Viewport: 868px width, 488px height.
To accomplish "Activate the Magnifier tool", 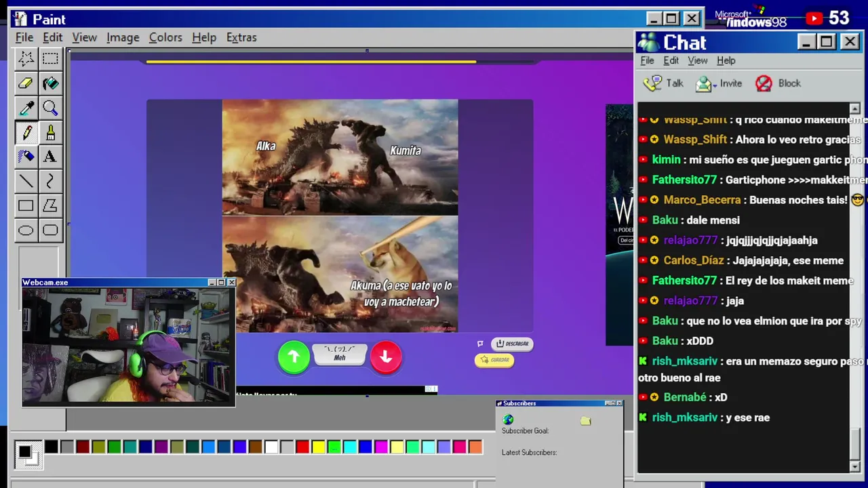I will (x=50, y=108).
